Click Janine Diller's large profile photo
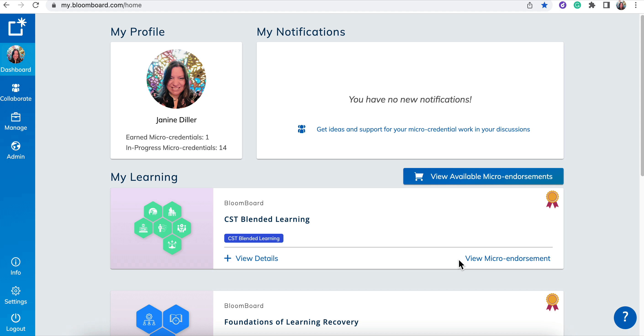This screenshot has height=336, width=644. coord(176,79)
